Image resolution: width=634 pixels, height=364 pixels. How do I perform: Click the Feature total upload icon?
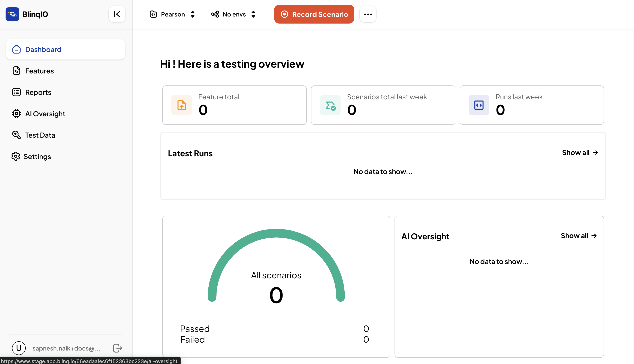[x=181, y=105]
